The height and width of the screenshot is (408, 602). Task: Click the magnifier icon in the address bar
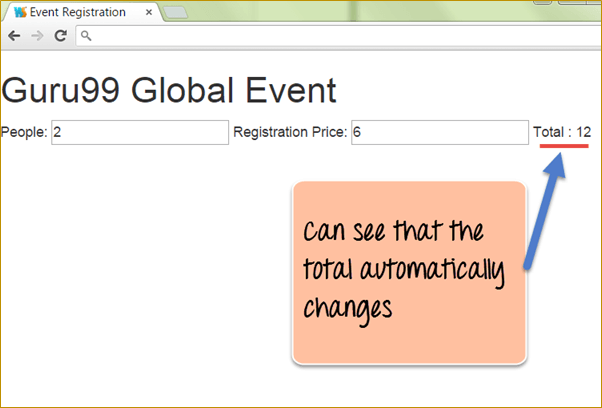(x=86, y=36)
